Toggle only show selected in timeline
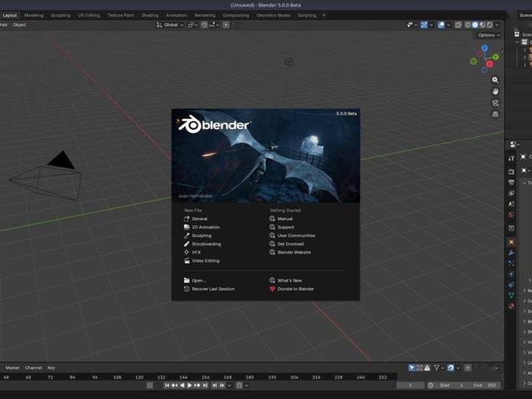This screenshot has height=399, width=532. coord(412,368)
